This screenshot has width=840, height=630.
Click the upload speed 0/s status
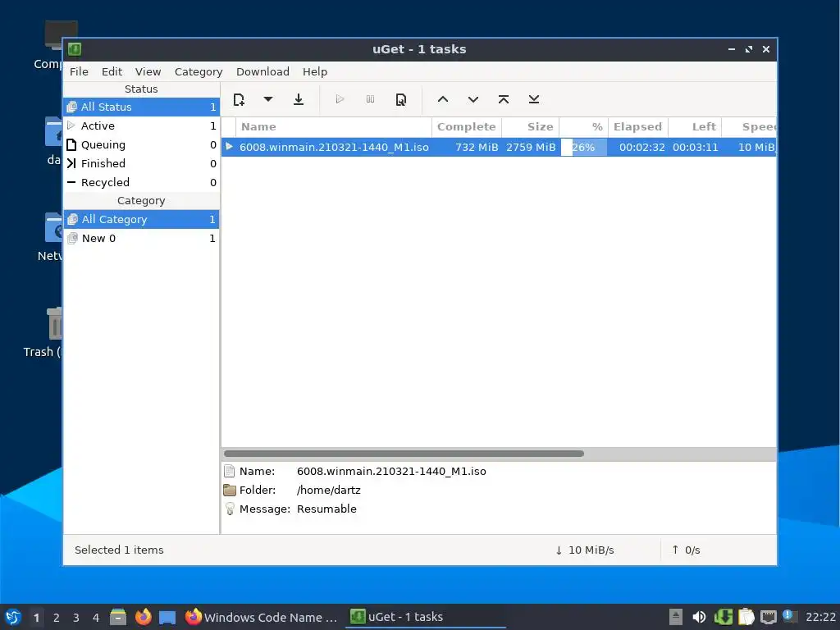click(x=687, y=550)
